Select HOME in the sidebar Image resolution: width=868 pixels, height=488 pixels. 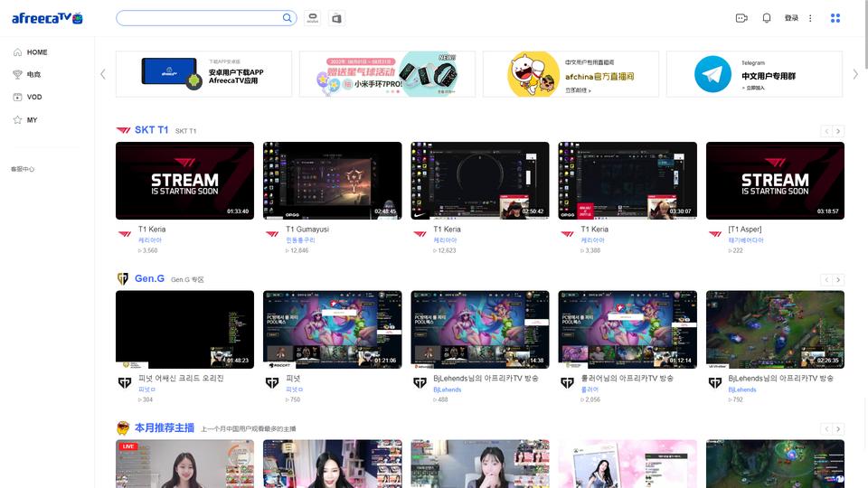tap(37, 52)
